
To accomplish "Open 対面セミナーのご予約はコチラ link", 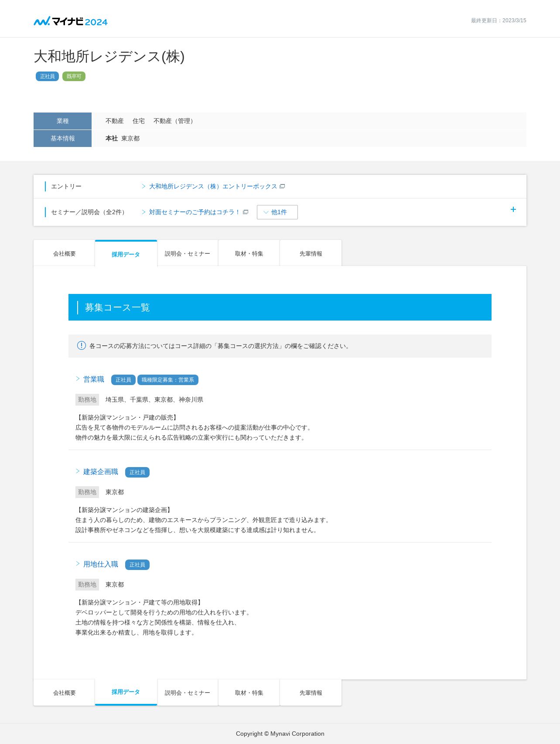I will point(195,212).
